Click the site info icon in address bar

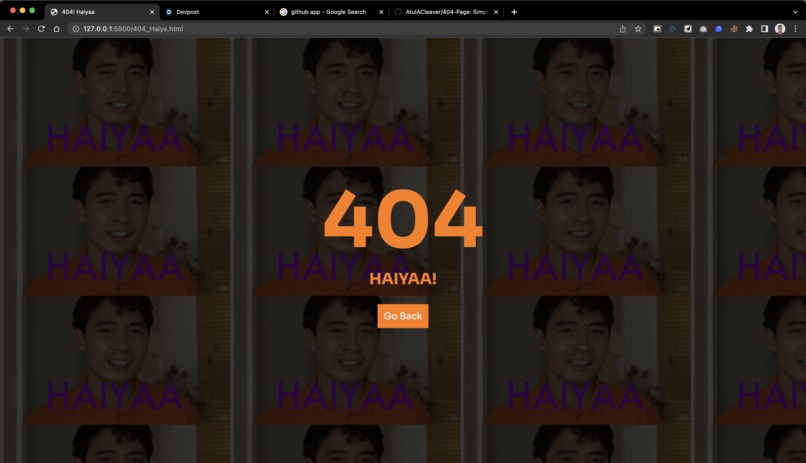click(x=76, y=29)
